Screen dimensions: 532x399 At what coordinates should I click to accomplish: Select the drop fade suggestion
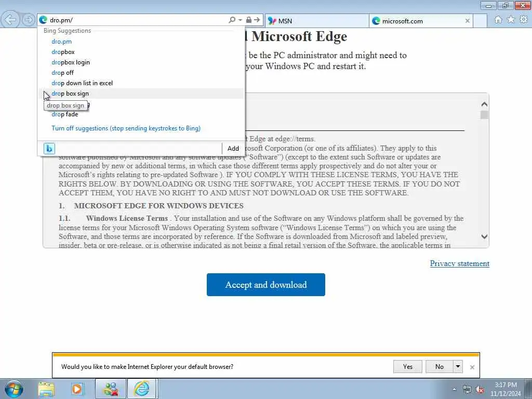140,114
